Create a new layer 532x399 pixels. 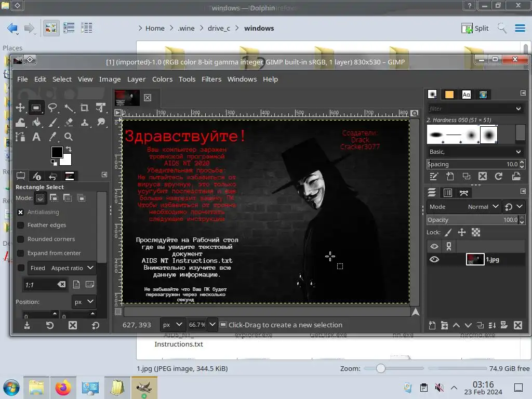click(432, 325)
